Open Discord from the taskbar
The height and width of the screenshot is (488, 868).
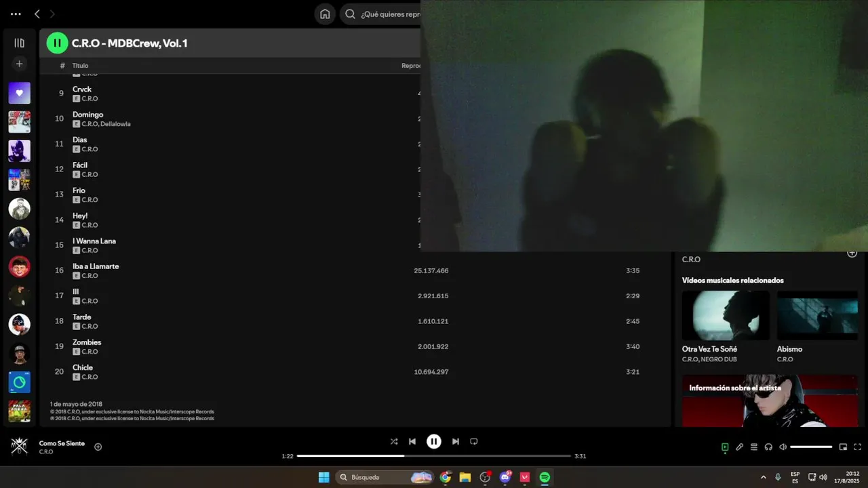(x=505, y=477)
